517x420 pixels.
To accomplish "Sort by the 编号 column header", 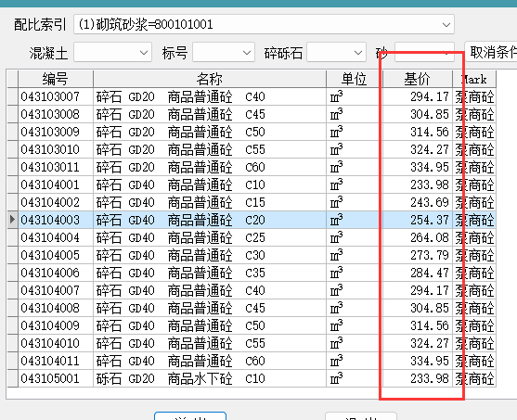I will (56, 79).
